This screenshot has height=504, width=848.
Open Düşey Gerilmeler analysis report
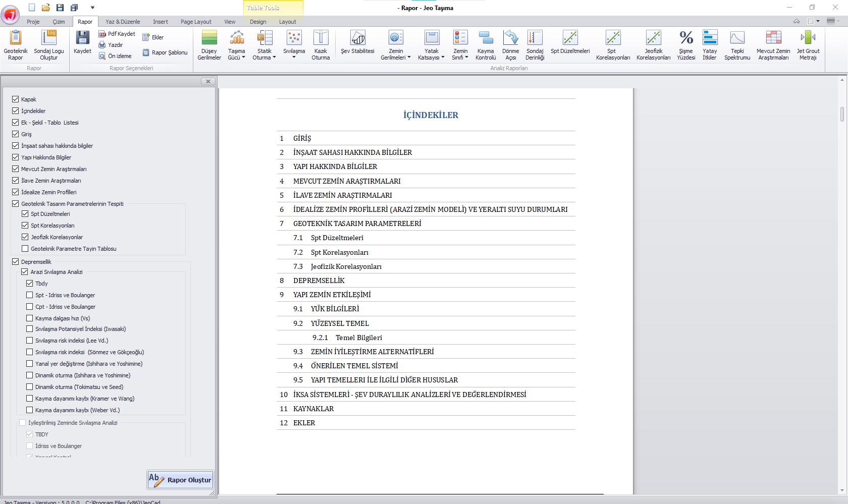tap(209, 45)
